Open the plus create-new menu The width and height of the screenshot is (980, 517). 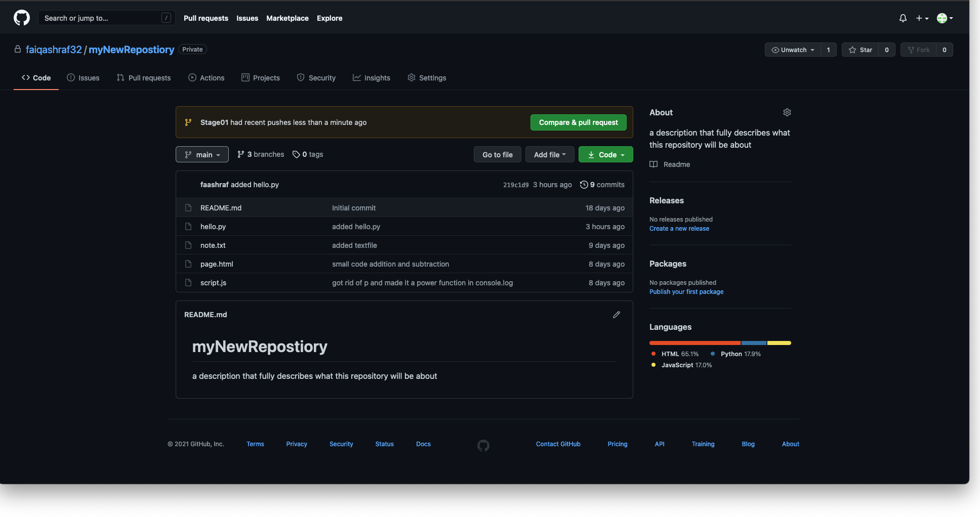point(922,18)
